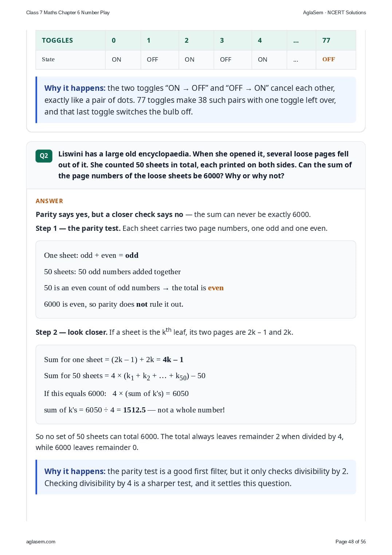The image size is (392, 555).
Task: Click the first Why it happens callout heading
Action: (75, 88)
